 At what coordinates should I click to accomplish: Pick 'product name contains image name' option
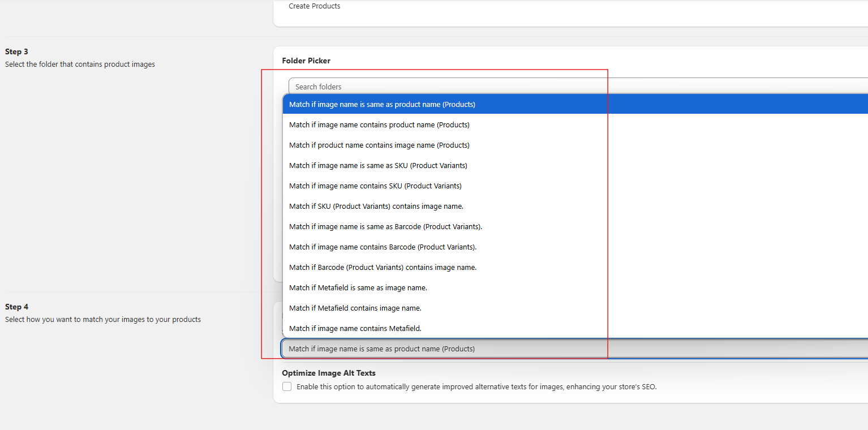click(x=379, y=145)
